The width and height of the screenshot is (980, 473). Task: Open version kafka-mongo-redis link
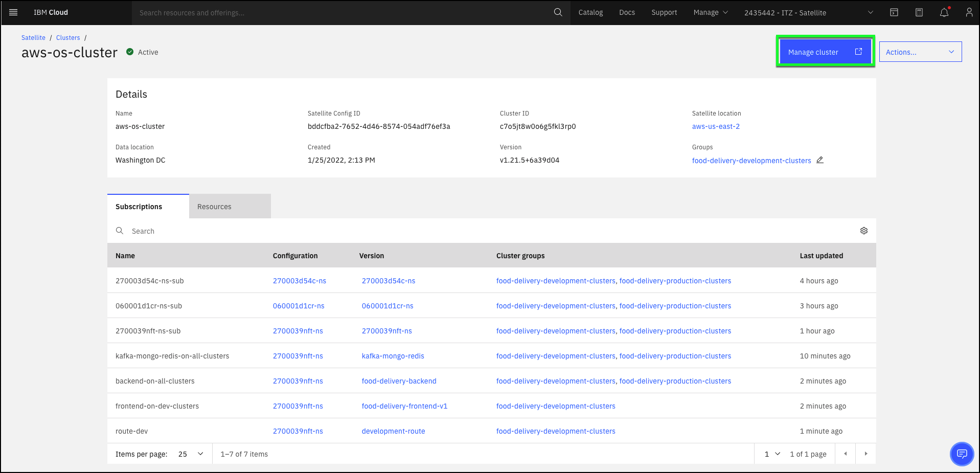(393, 356)
